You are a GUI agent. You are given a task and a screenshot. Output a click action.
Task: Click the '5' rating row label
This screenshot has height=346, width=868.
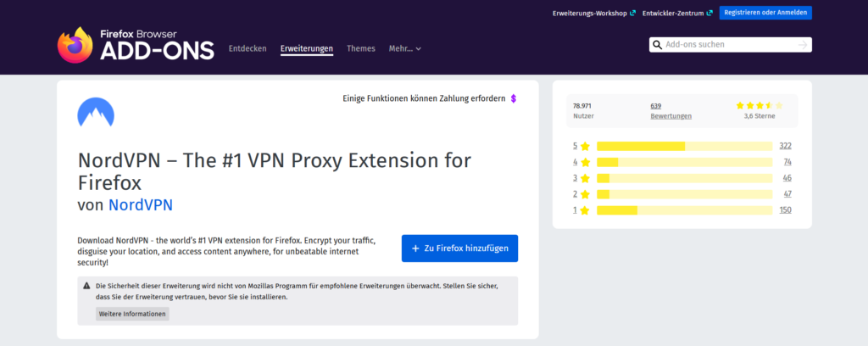576,146
